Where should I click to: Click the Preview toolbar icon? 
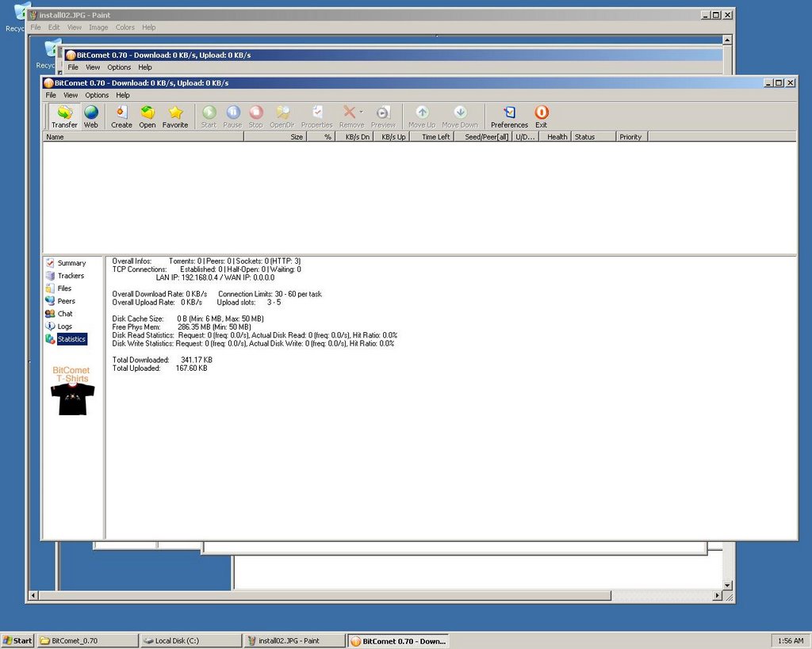pyautogui.click(x=383, y=116)
